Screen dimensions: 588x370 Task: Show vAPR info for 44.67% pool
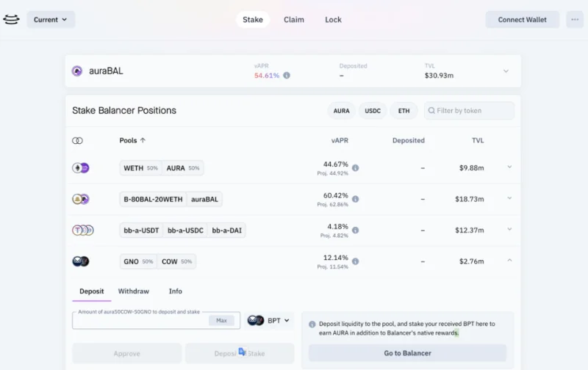point(356,168)
